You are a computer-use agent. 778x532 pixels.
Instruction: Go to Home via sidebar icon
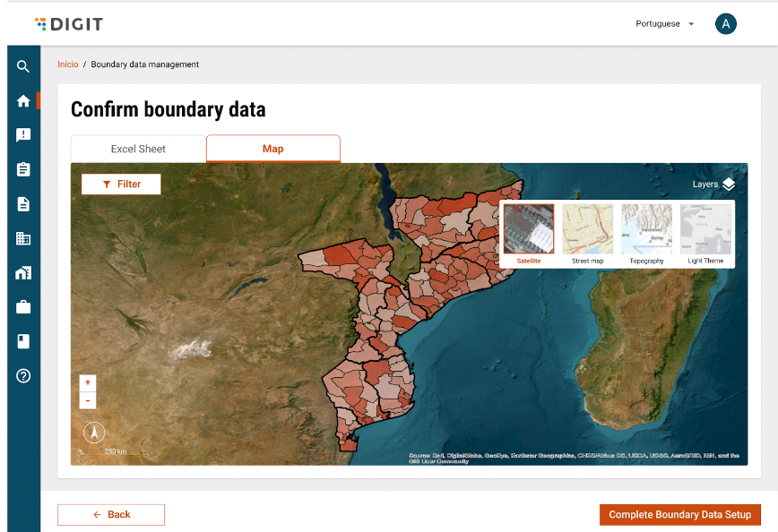tap(23, 101)
